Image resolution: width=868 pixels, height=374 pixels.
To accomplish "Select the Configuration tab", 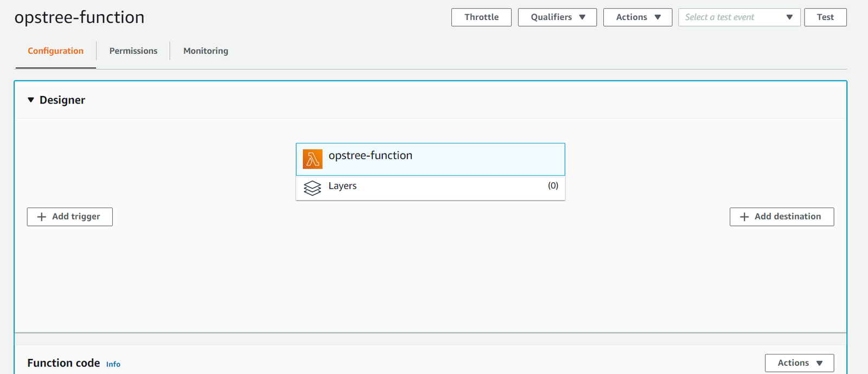I will (x=56, y=51).
